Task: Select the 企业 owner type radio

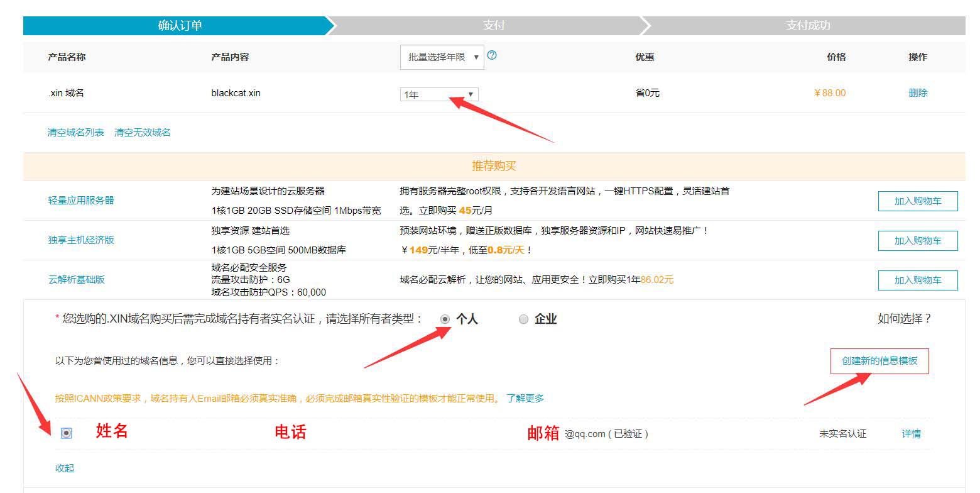Action: click(523, 319)
